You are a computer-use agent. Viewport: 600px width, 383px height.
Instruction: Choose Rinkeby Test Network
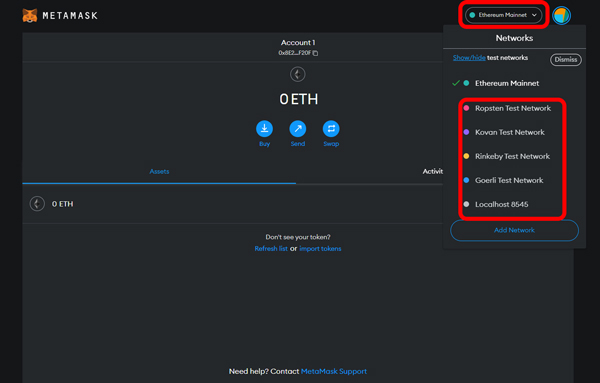tap(512, 156)
